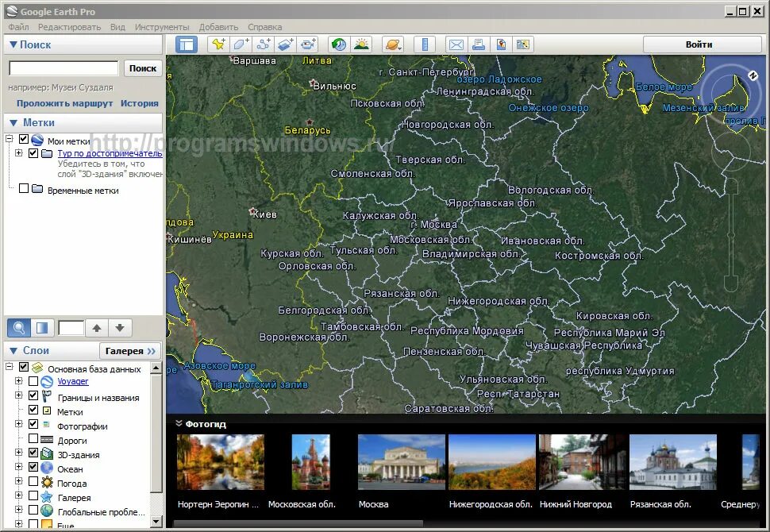
Task: Click the Voyager layer globe icon
Action: (47, 382)
